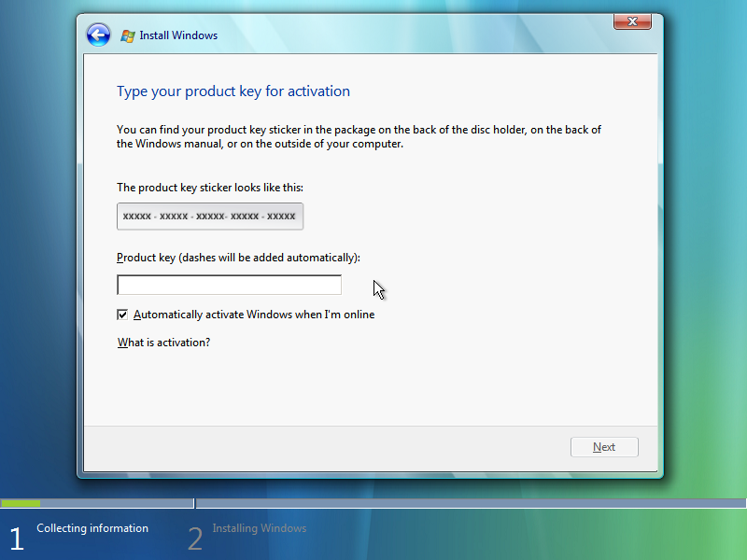Click inside the empty Product key field

(229, 284)
